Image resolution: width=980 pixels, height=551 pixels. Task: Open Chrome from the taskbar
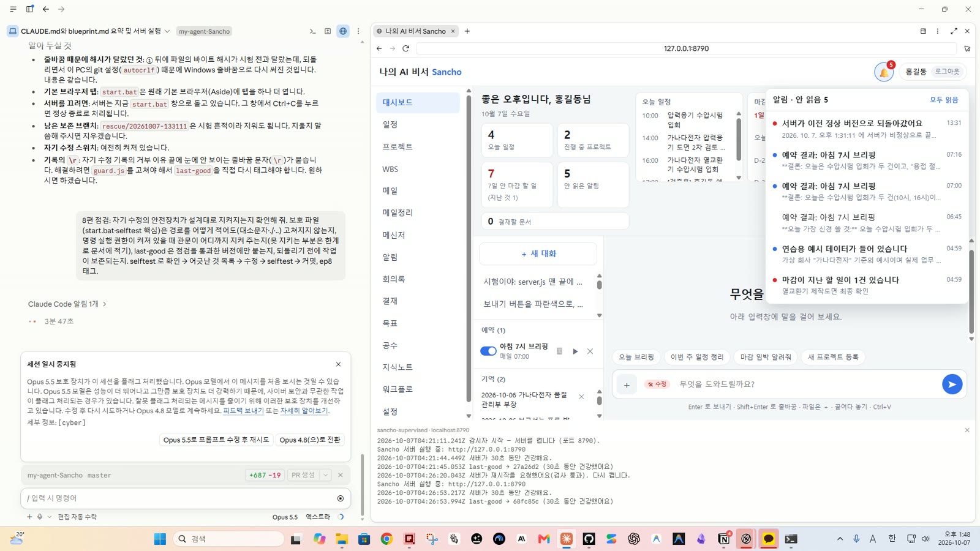pos(386,539)
